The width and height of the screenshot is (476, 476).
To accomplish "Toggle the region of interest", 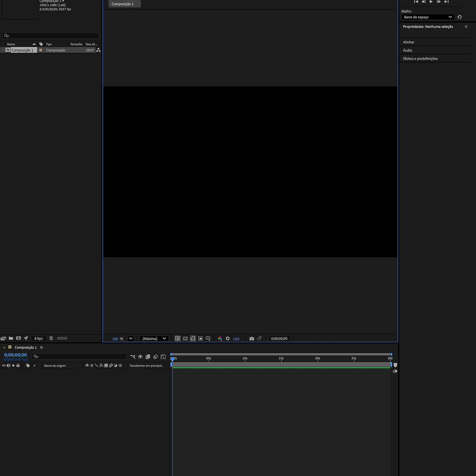I will tap(200, 338).
